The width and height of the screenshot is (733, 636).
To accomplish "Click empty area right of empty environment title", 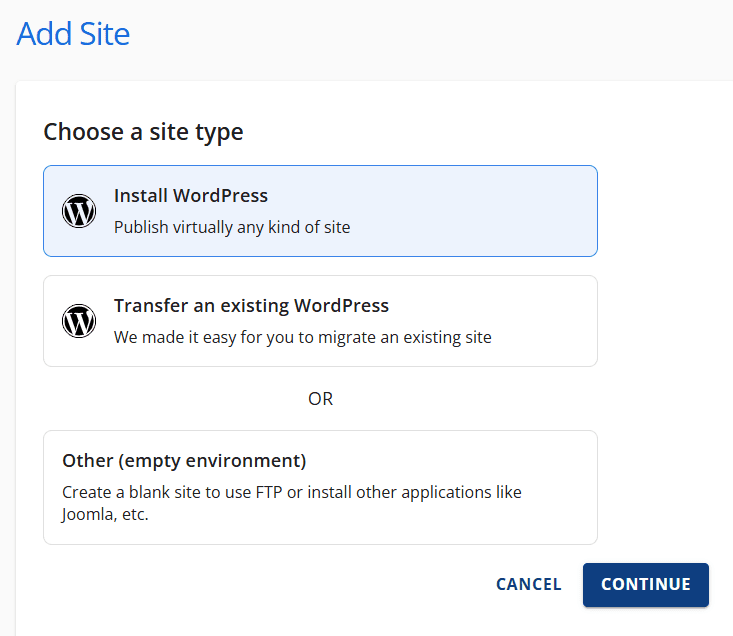I will coord(449,461).
